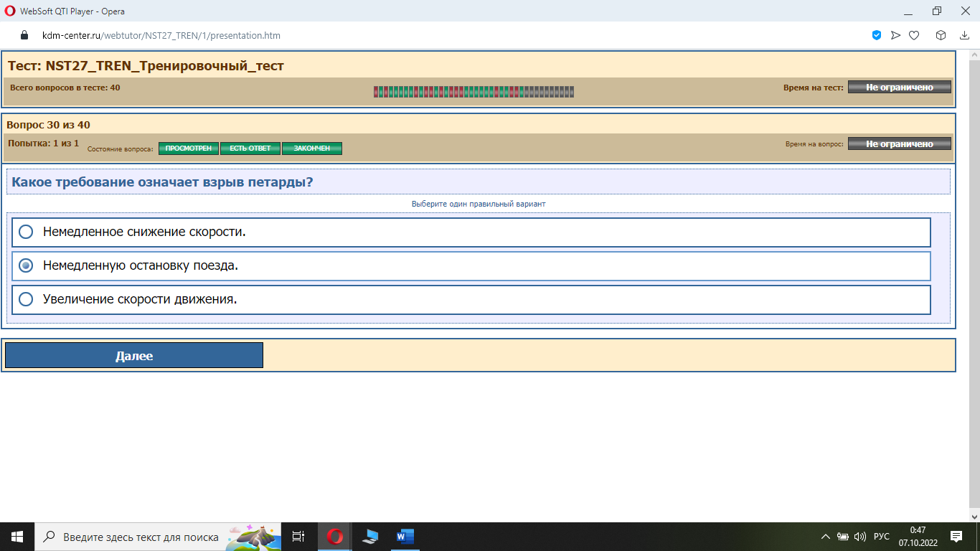Open the Windows Start menu

click(17, 537)
